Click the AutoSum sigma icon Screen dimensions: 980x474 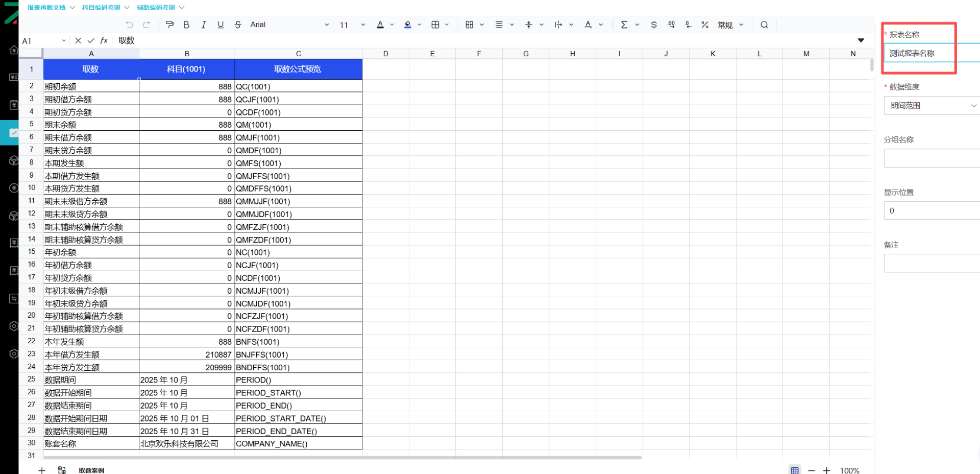624,25
